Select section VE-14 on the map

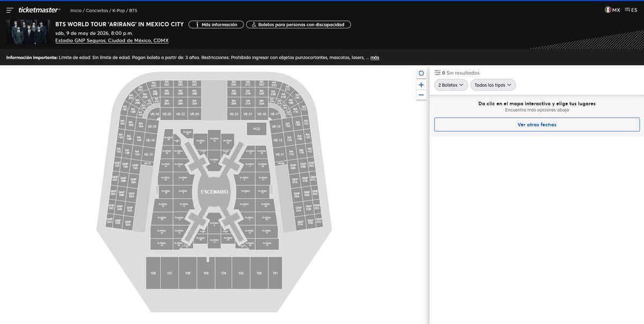click(x=150, y=141)
